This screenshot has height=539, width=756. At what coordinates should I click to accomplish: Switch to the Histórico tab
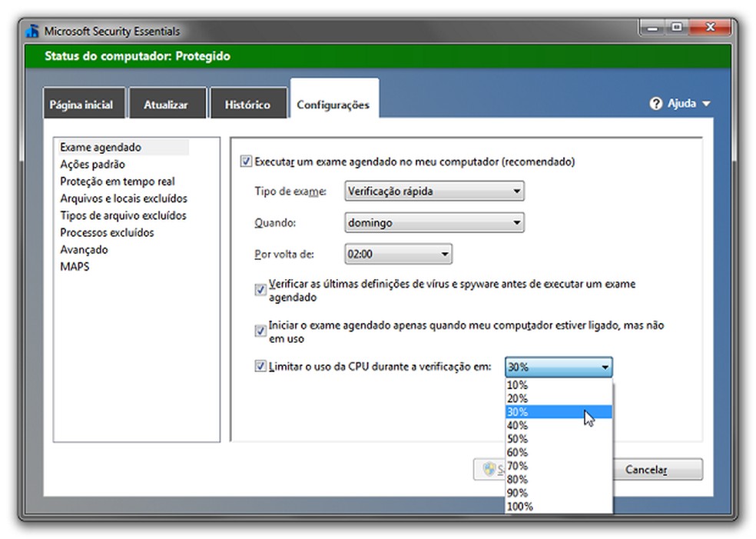(248, 104)
